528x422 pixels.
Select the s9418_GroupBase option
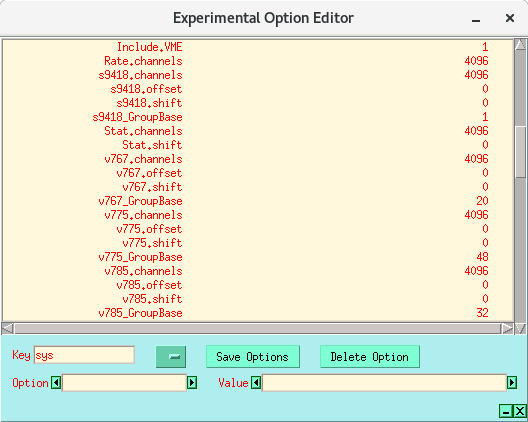click(137, 117)
